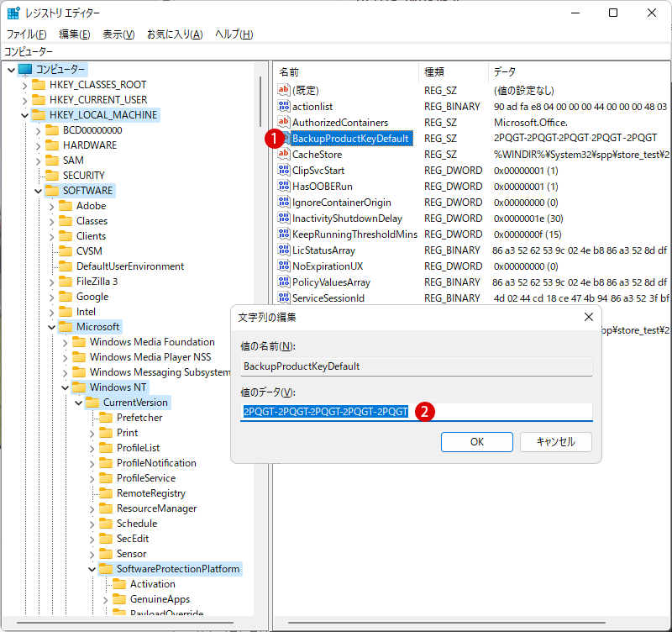This screenshot has width=672, height=632.
Task: Click the PolicyValuesArray binary icon
Action: coord(284,282)
